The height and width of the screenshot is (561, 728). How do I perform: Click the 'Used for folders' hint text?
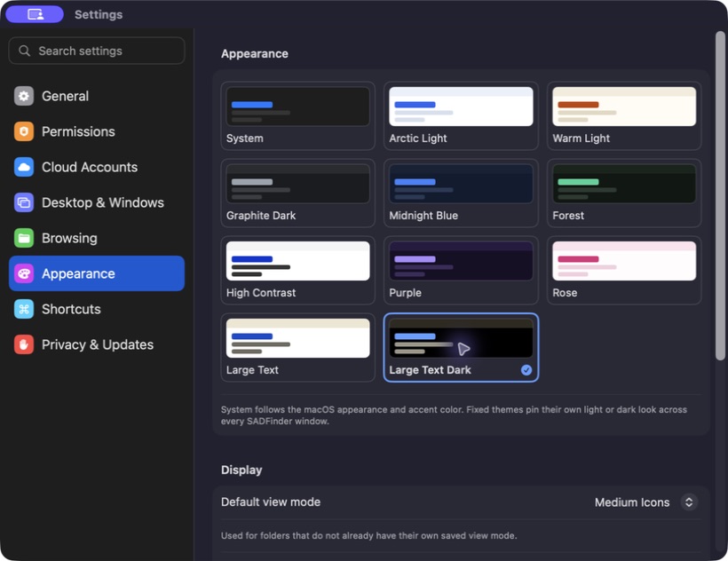coord(368,535)
